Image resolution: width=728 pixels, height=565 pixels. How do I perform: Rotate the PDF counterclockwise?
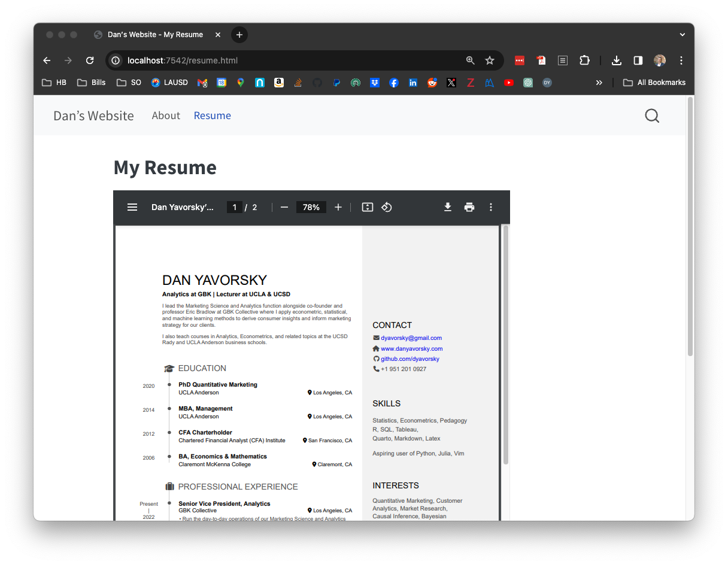tap(387, 207)
